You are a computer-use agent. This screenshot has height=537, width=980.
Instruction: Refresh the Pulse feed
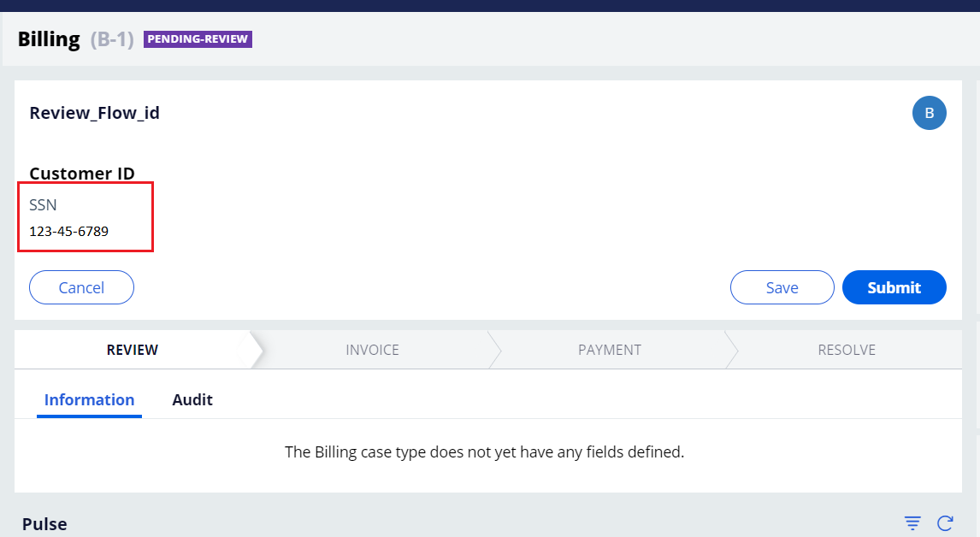tap(944, 522)
